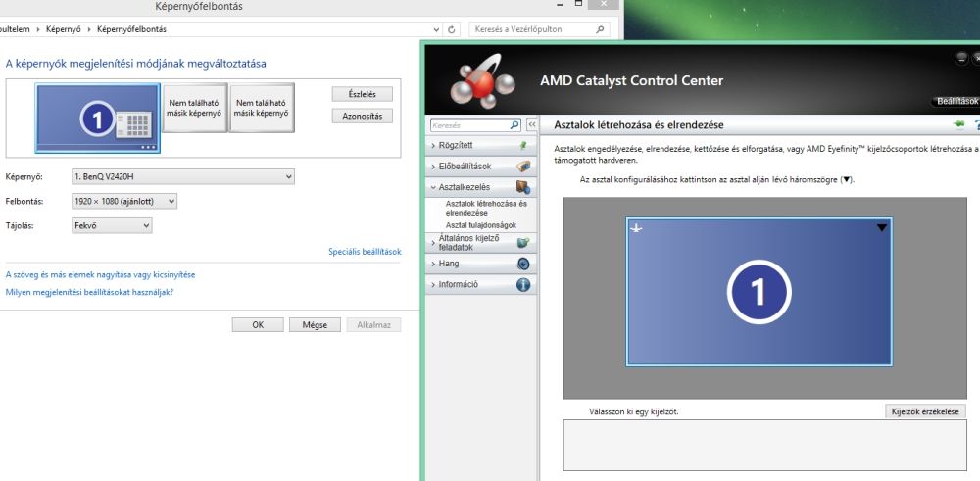The width and height of the screenshot is (980, 481).
Task: Open the Speciális beállítások link
Action: pos(365,252)
